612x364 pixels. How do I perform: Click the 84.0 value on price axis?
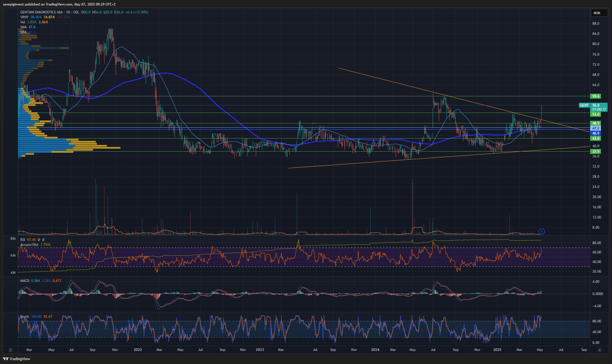[596, 34]
